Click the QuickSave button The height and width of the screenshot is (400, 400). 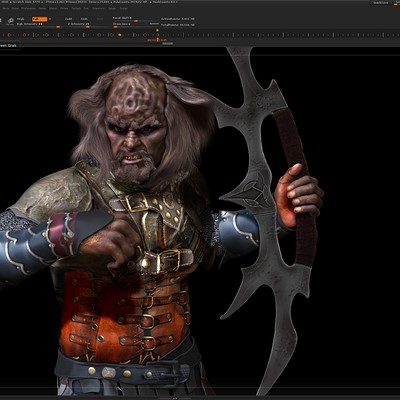click(381, 3)
